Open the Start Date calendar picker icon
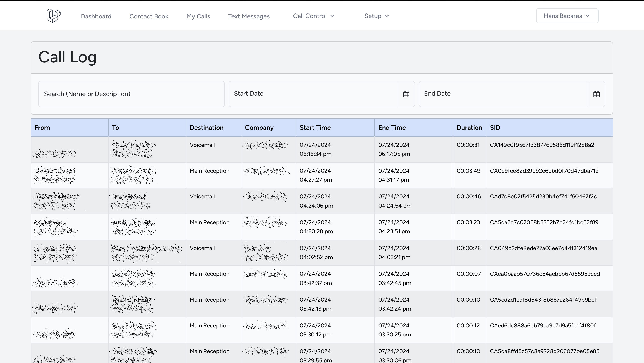 [406, 94]
